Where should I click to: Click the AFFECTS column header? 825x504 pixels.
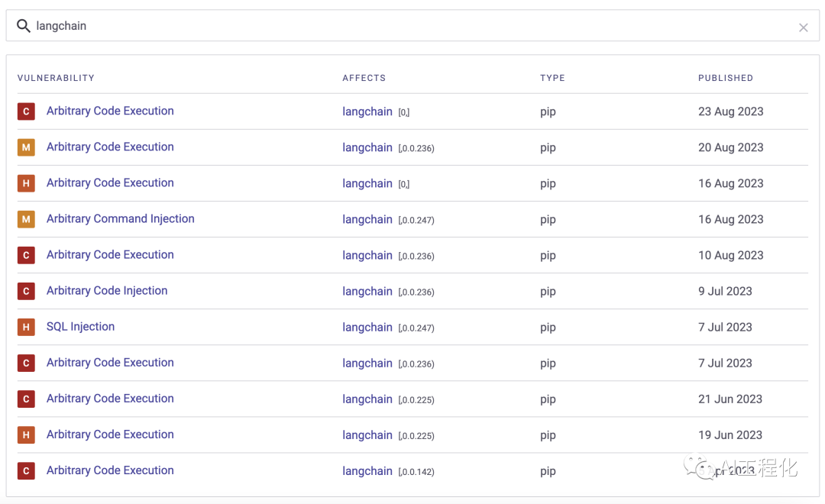tap(364, 78)
